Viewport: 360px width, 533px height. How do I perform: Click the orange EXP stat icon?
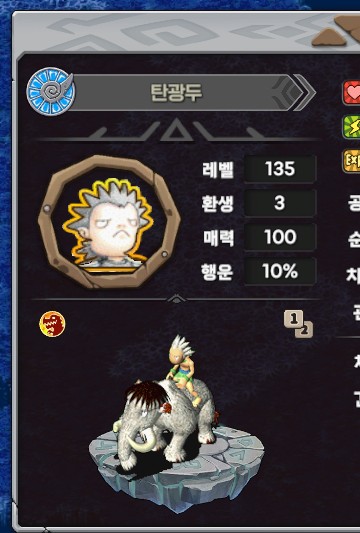tap(351, 161)
